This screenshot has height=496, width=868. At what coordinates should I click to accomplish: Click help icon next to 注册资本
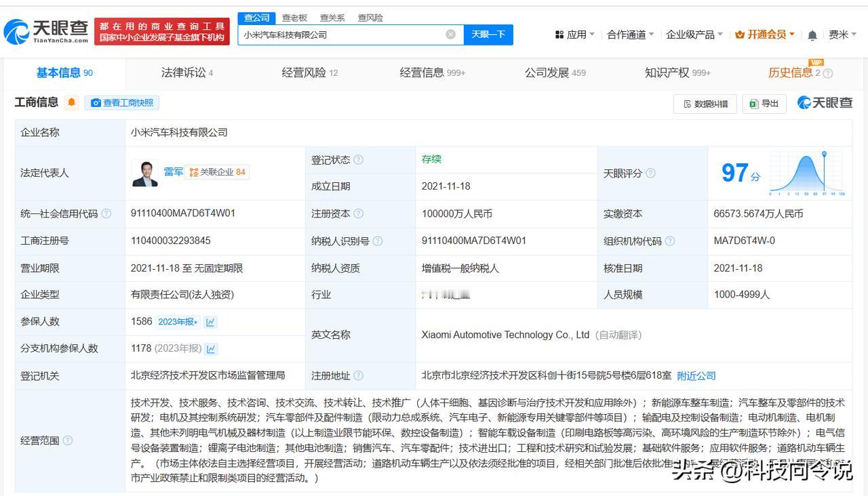[x=359, y=213]
